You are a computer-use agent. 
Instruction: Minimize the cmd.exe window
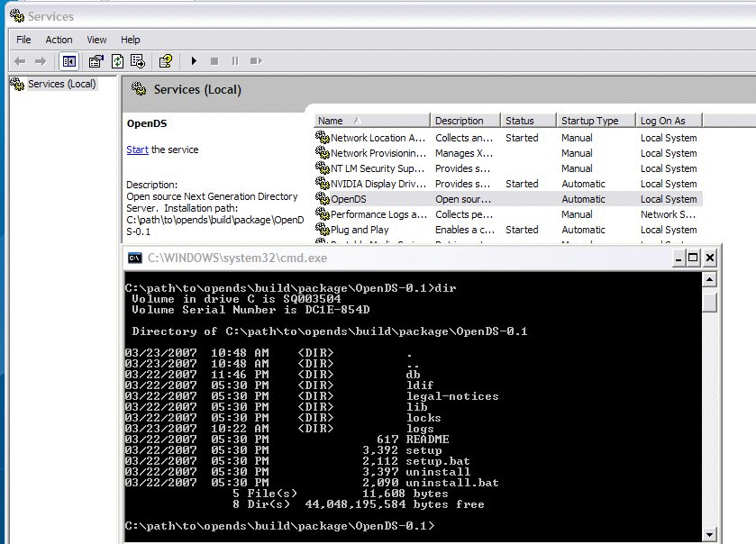(678, 258)
